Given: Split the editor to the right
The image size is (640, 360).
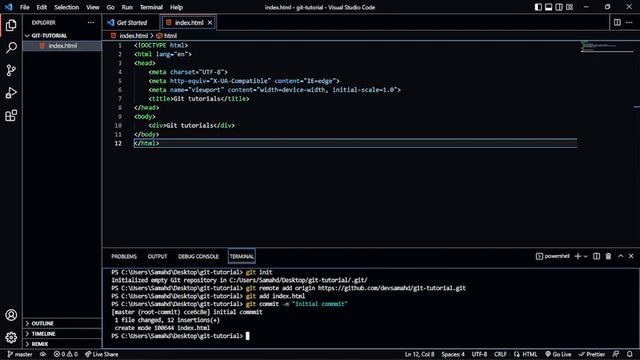Looking at the screenshot, I should [617, 22].
